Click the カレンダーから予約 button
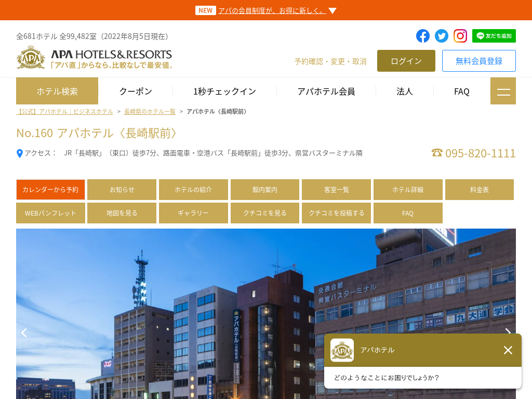The height and width of the screenshot is (399, 532). (x=50, y=190)
